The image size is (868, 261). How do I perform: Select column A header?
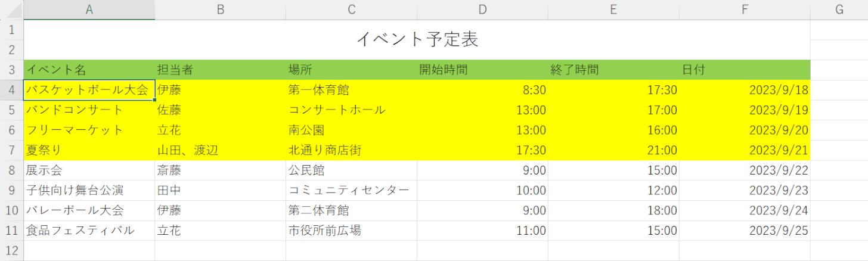coord(89,10)
